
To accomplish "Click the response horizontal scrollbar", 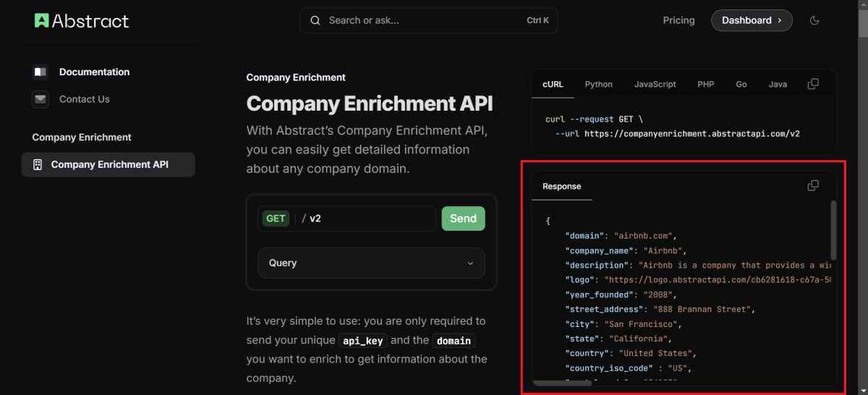I will pos(562,383).
